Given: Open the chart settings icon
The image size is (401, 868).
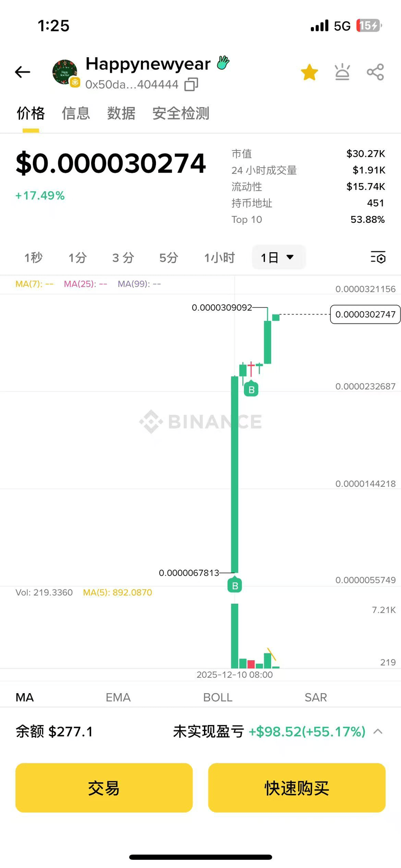Looking at the screenshot, I should (378, 257).
